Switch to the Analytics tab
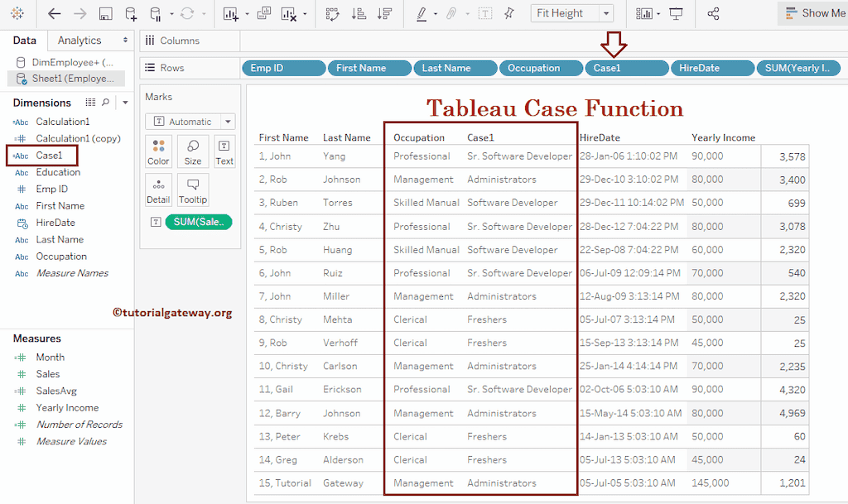Screen dimensions: 848x504 click(79, 40)
